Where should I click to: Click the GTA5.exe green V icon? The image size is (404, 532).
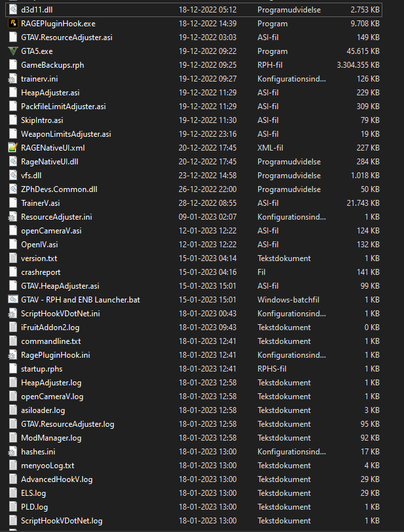[x=12, y=51]
